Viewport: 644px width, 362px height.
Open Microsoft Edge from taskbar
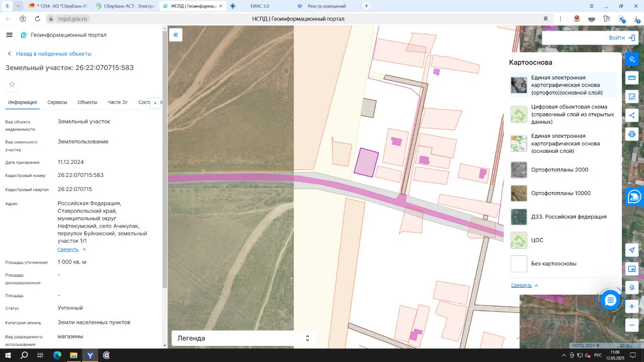coord(57,355)
